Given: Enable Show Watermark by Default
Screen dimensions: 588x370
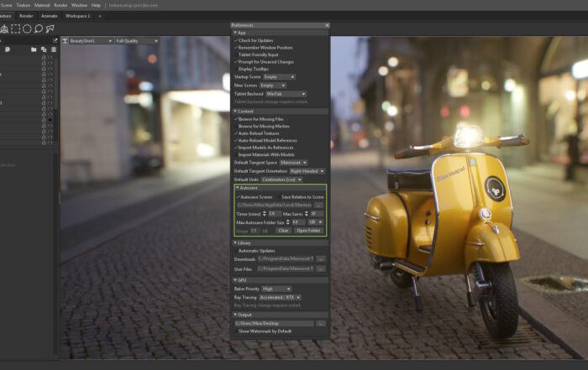Looking at the screenshot, I should tap(236, 331).
